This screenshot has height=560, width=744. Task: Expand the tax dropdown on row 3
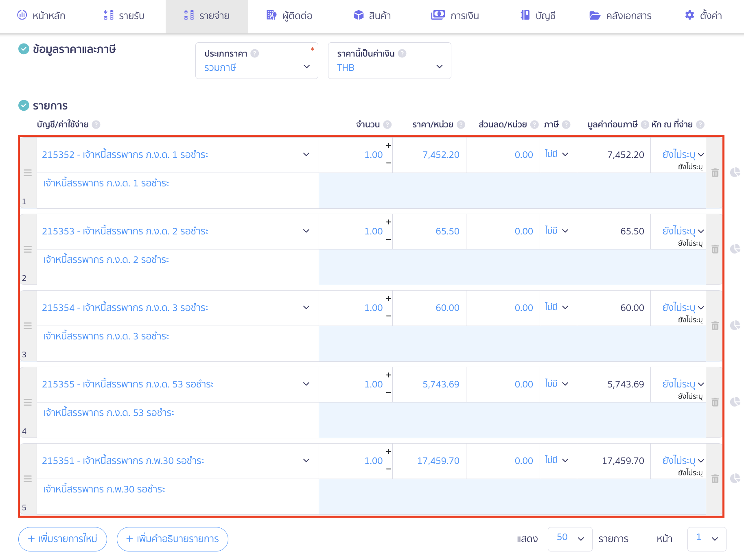pyautogui.click(x=557, y=308)
